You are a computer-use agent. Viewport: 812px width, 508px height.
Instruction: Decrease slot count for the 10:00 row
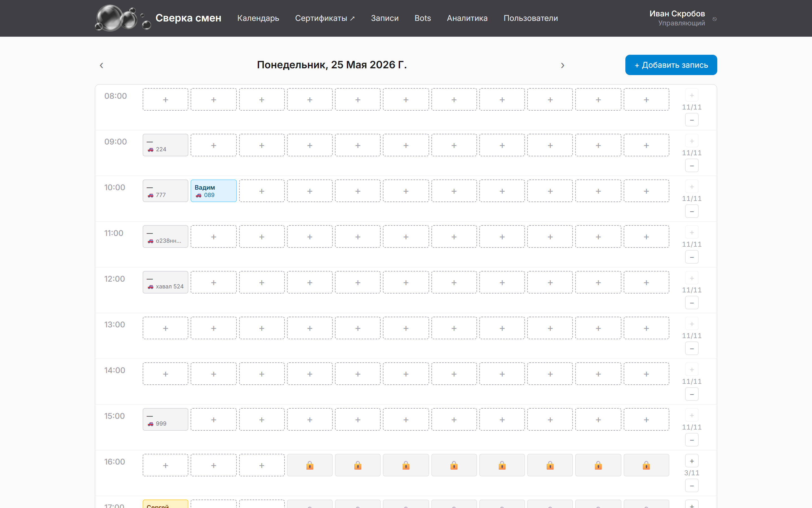692,211
